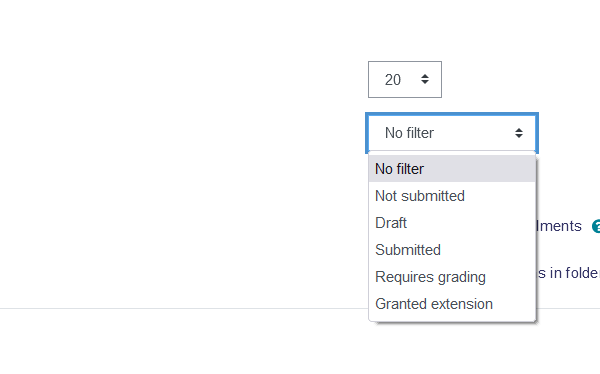Click the No filter text in the blue-outlined box
Viewport: 600px width, 374px height.
(409, 133)
